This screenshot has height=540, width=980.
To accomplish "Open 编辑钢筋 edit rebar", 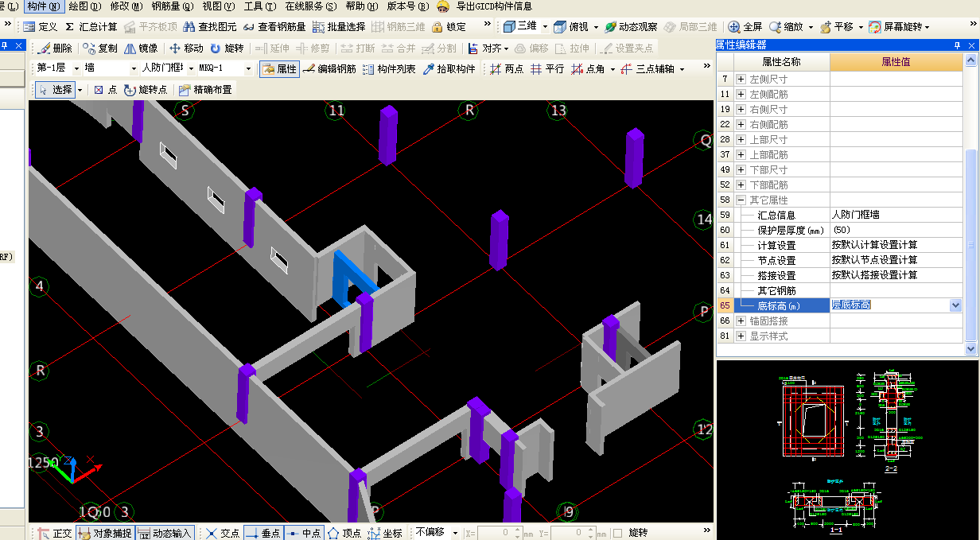I will click(329, 69).
